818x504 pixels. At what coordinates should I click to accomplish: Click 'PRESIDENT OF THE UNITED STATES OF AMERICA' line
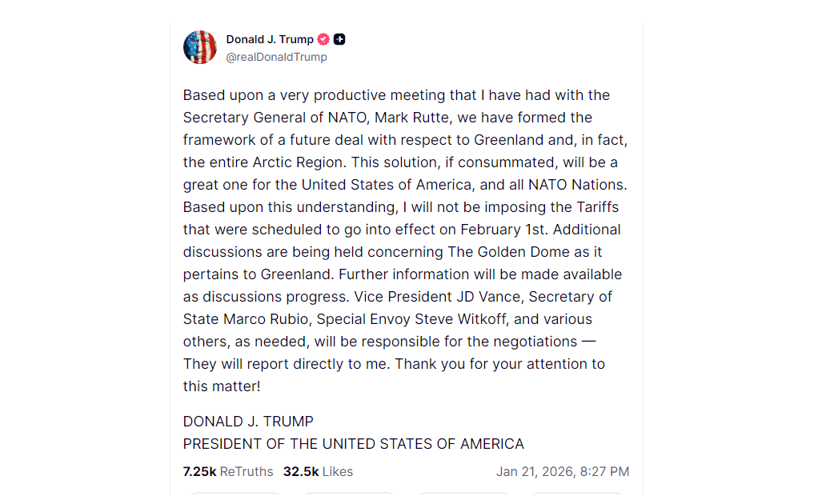353,444
